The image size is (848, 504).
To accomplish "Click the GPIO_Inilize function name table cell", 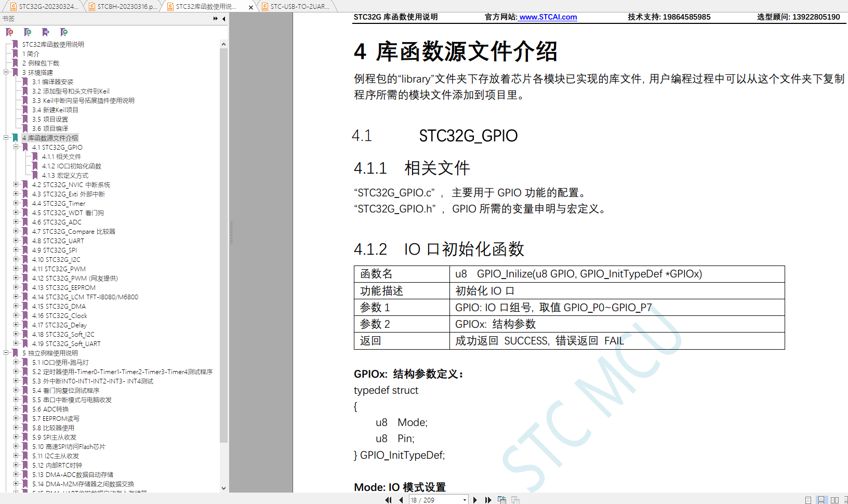I will tap(617, 274).
